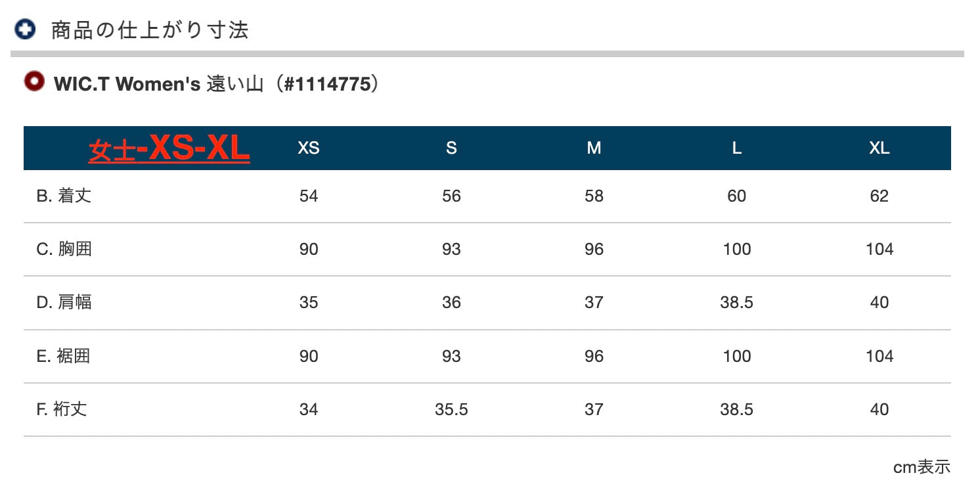Click the B. 着丈 row label
The width and height of the screenshot is (980, 490).
tap(64, 196)
